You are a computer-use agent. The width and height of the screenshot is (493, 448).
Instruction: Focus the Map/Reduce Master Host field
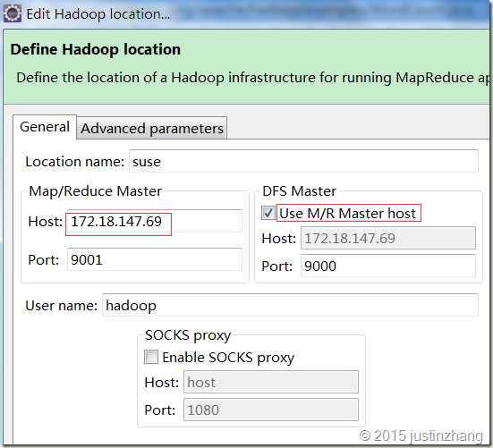pyautogui.click(x=155, y=222)
